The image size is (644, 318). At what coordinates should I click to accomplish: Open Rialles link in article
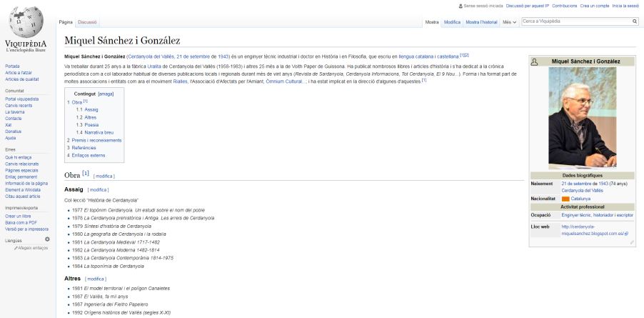180,81
